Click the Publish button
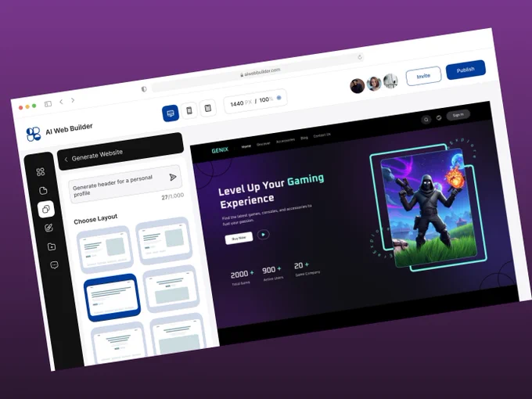Screen dimensions: 532x399 point(465,70)
